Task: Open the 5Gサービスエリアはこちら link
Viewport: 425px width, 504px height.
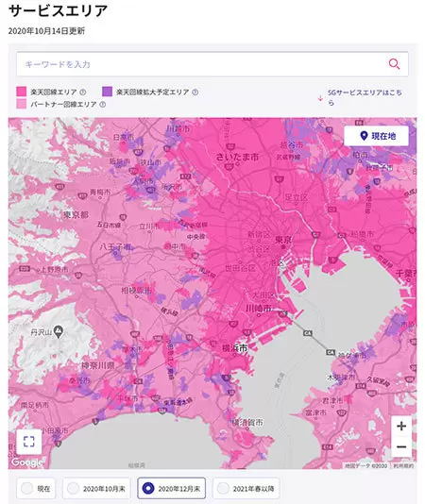Action: (x=365, y=97)
